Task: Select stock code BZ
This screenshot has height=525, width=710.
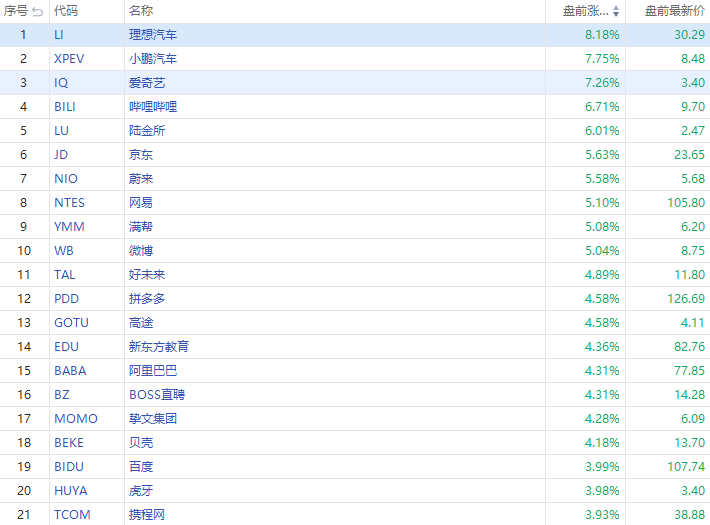Action: pos(62,395)
